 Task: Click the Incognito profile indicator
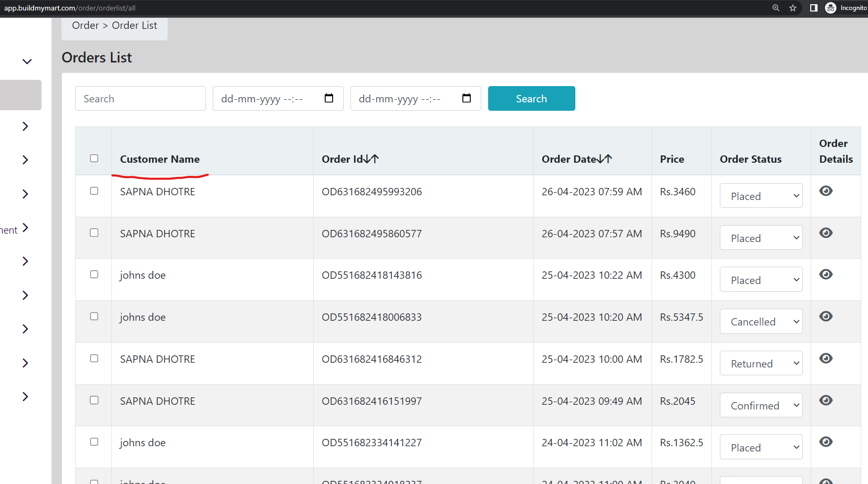tap(846, 8)
